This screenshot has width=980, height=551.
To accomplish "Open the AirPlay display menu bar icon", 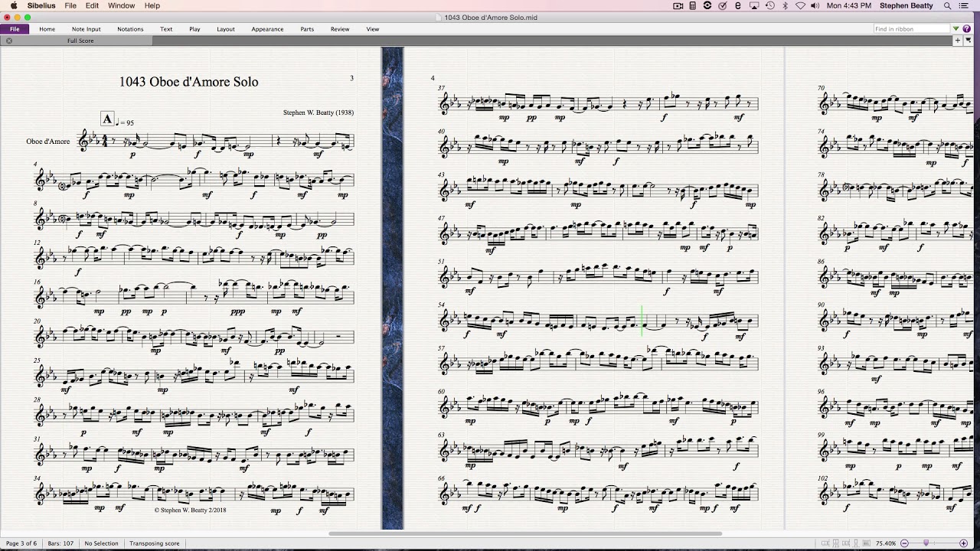I will pos(754,5).
